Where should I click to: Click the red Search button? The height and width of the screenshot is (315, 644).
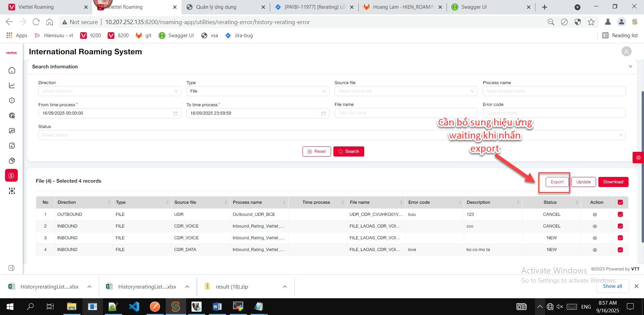(348, 151)
